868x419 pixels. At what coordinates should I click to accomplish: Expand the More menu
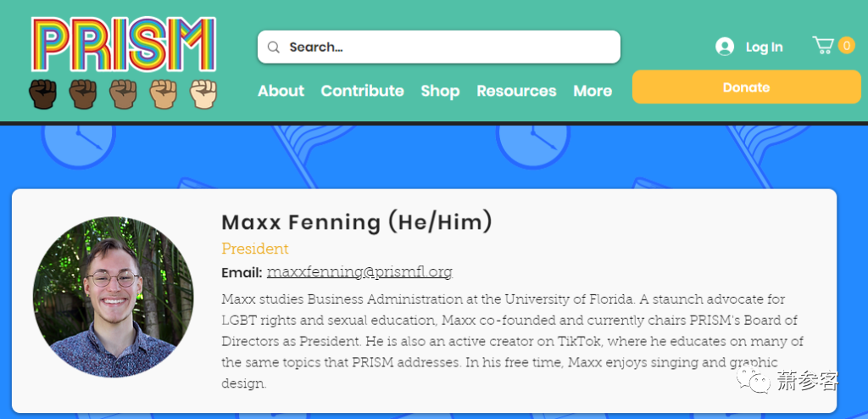coord(593,91)
